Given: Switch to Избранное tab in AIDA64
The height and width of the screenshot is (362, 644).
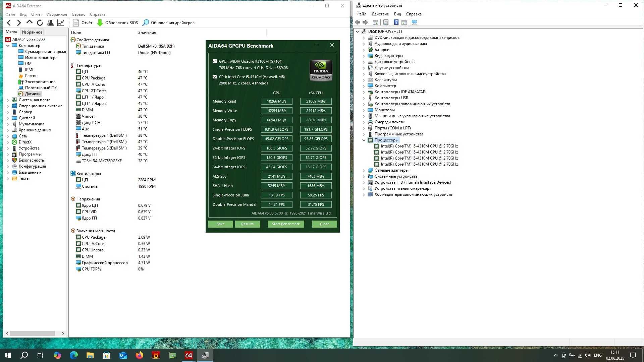Looking at the screenshot, I should click(32, 32).
